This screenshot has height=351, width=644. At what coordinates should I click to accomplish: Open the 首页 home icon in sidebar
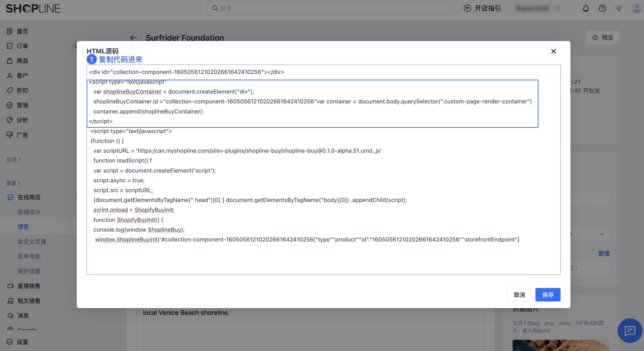click(x=10, y=31)
